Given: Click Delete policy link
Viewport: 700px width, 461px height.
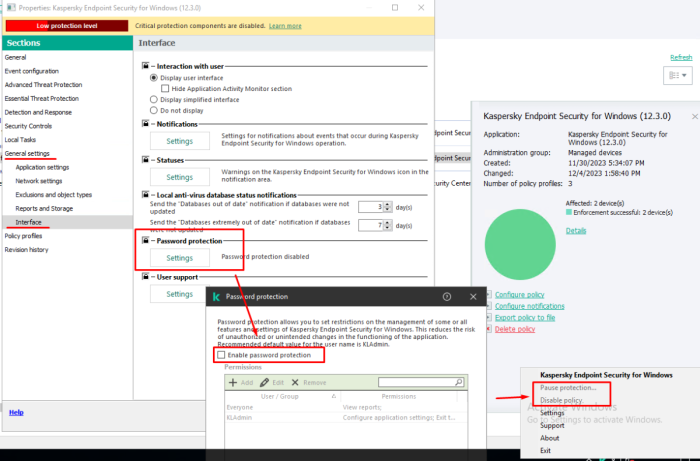Looking at the screenshot, I should click(515, 329).
